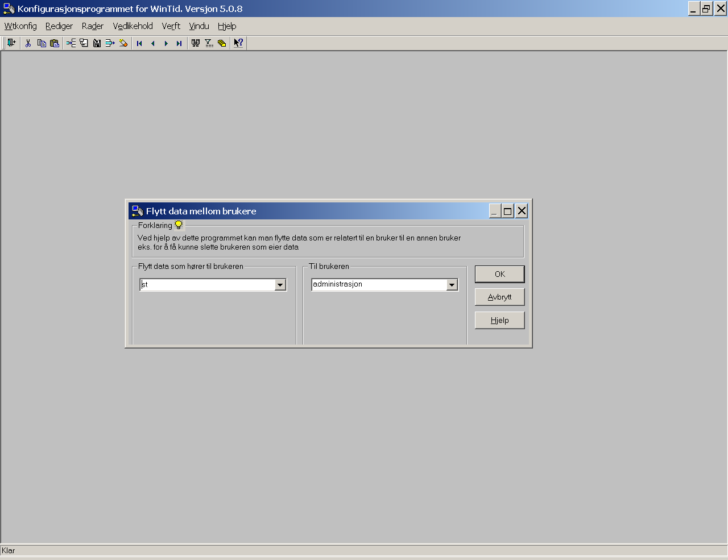
Task: Confirm with the OK button
Action: pos(499,274)
